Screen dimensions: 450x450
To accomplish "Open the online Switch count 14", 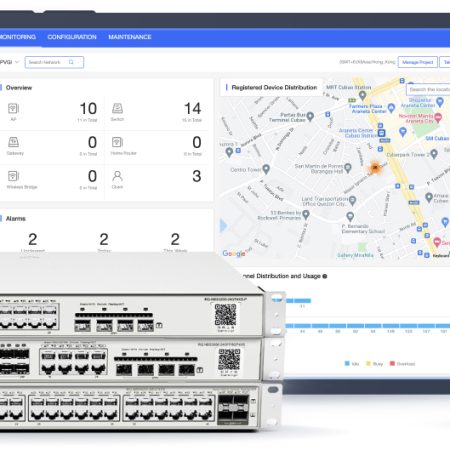I will tap(193, 109).
